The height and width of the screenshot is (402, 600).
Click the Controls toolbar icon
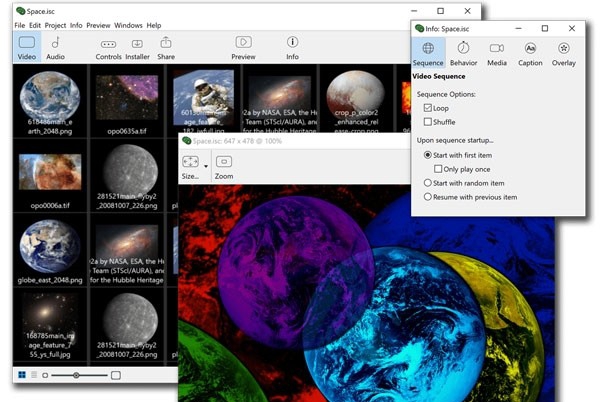(108, 47)
